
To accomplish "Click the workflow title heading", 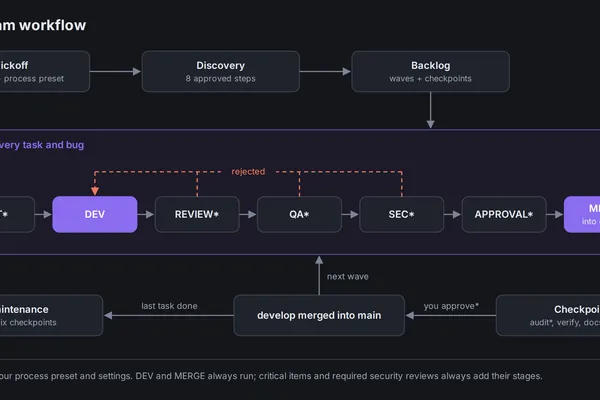I will (42, 25).
